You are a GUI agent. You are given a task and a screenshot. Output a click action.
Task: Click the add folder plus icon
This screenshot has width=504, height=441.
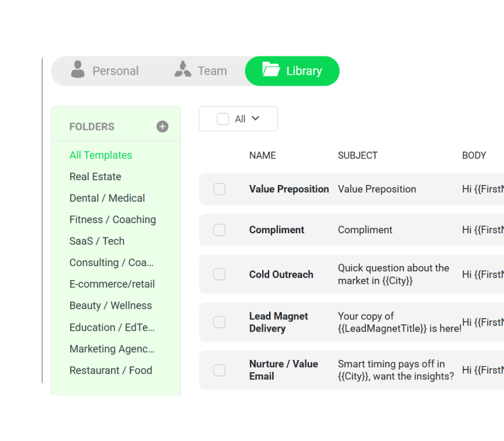(163, 127)
